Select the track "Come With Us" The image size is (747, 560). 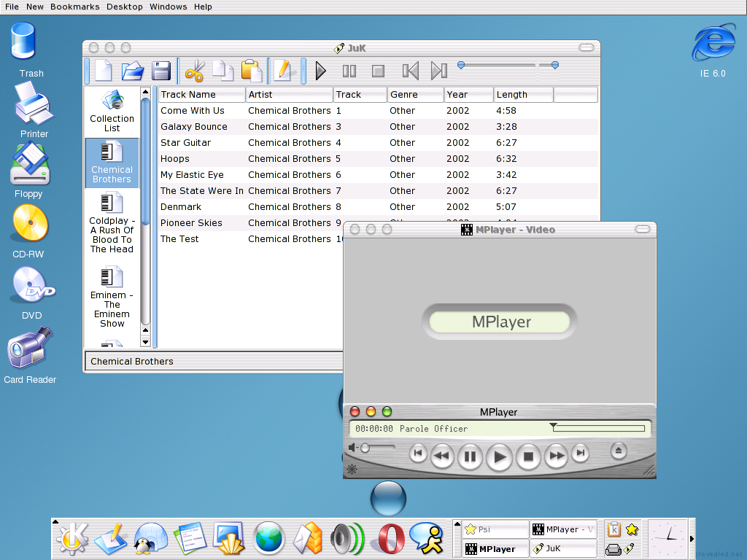pyautogui.click(x=379, y=111)
